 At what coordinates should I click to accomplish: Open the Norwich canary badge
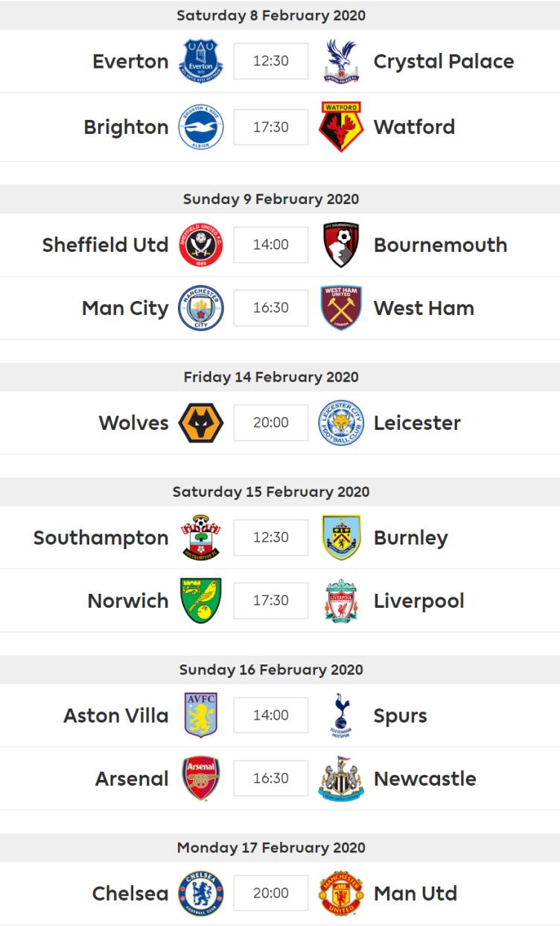201,600
